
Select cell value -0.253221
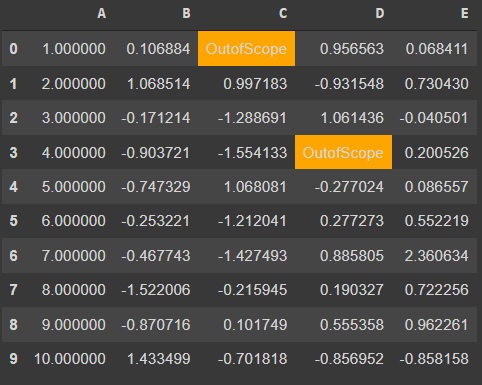pyautogui.click(x=156, y=221)
